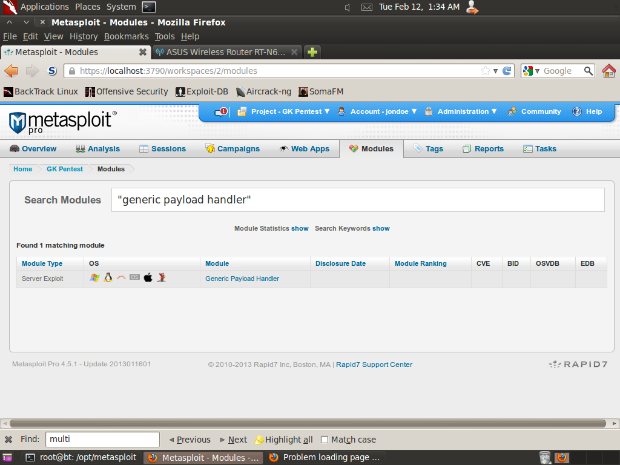Viewport: 620px width, 465px height.
Task: Click the Firefox back arrow button
Action: pyautogui.click(x=11, y=71)
